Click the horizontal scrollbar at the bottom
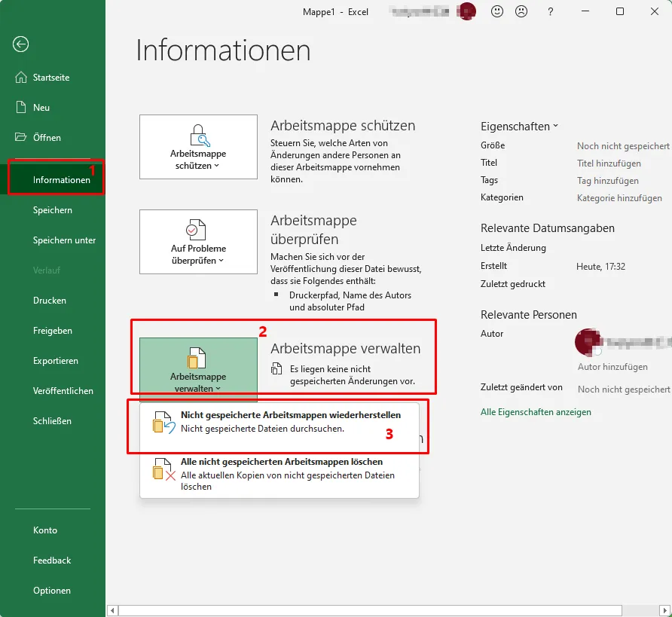 369,609
